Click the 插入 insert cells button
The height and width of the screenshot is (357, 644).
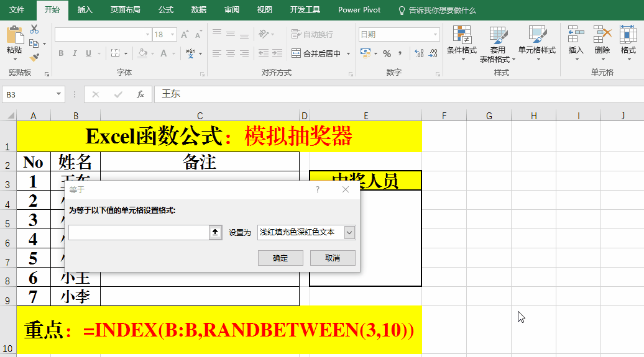click(576, 43)
